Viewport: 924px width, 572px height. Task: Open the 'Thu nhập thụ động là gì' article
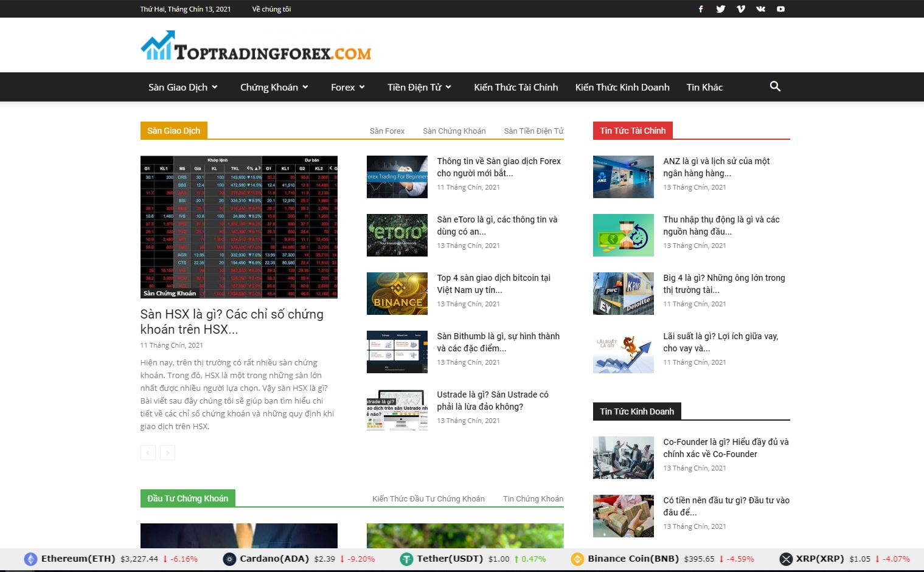click(721, 226)
